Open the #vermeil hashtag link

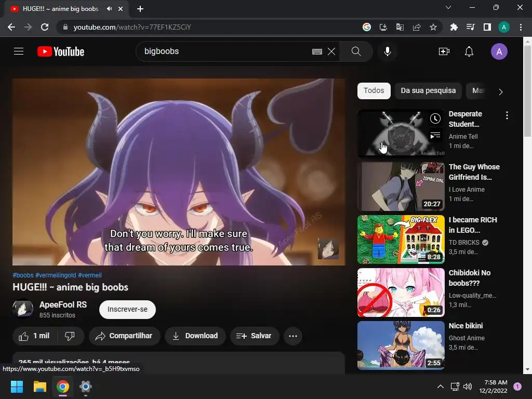90,275
